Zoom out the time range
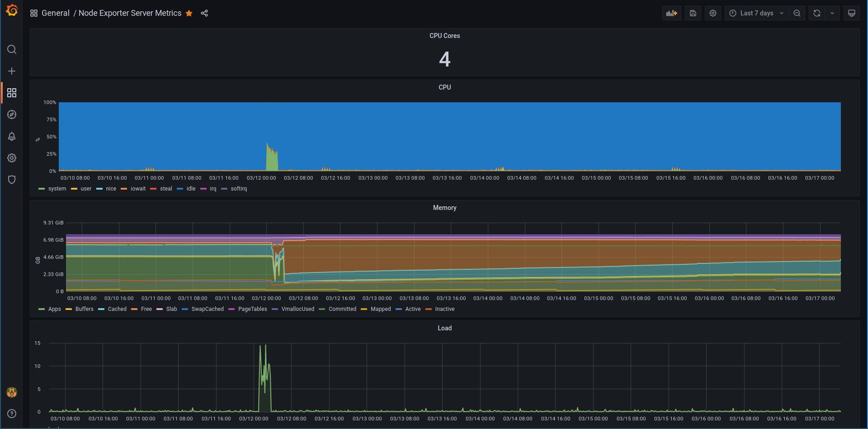868x429 pixels. (x=797, y=13)
